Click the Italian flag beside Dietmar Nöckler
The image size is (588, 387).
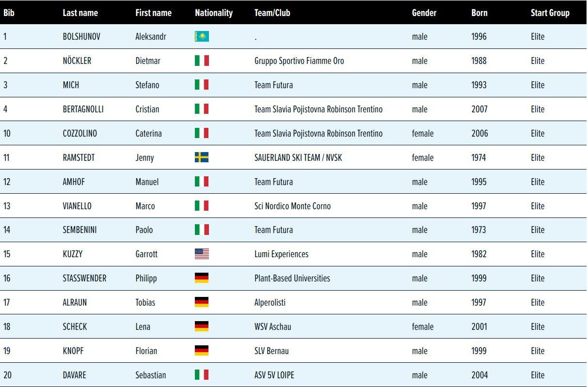202,61
